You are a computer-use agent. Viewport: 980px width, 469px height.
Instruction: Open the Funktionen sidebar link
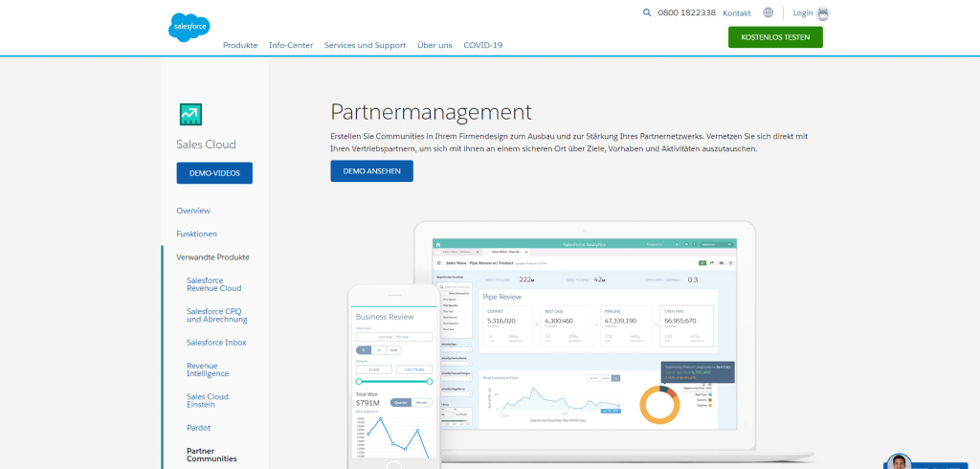(x=197, y=234)
